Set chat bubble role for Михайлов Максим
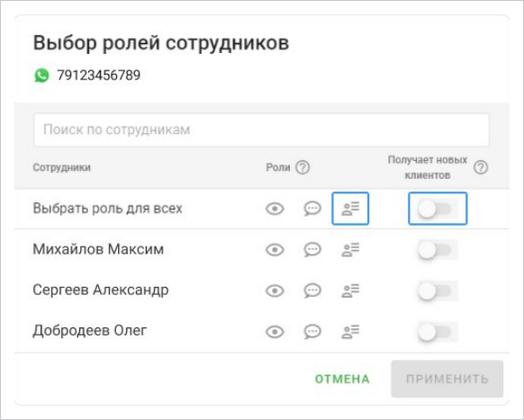This screenshot has width=524, height=420. (312, 250)
